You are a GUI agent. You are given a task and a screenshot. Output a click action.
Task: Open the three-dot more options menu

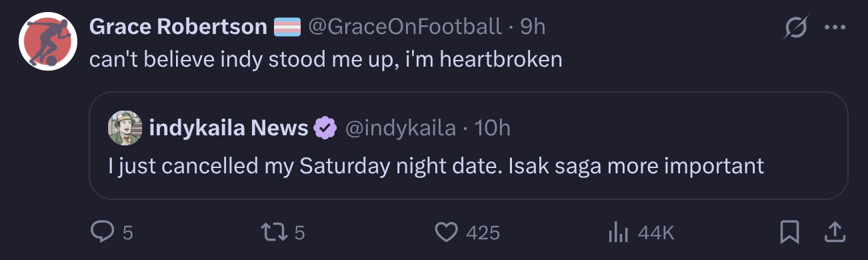point(835,27)
